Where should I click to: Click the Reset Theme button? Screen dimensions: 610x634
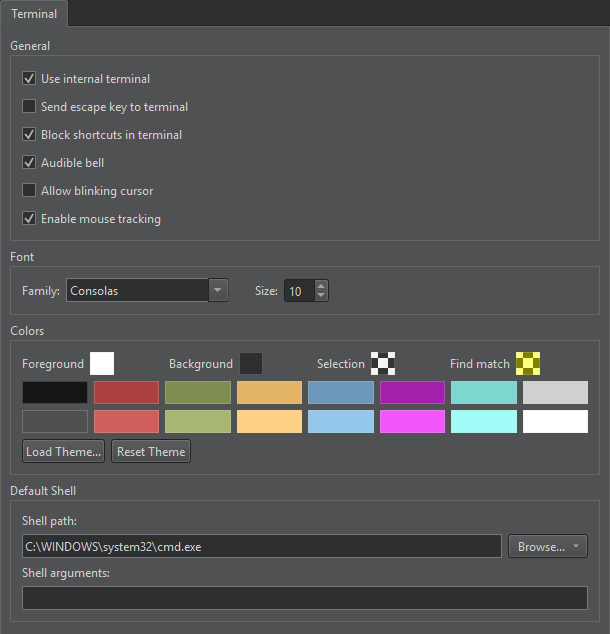click(151, 451)
